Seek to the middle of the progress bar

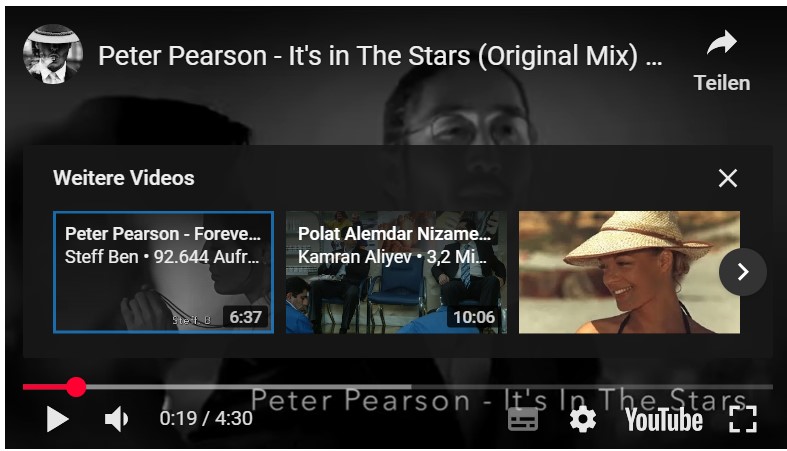(398, 387)
